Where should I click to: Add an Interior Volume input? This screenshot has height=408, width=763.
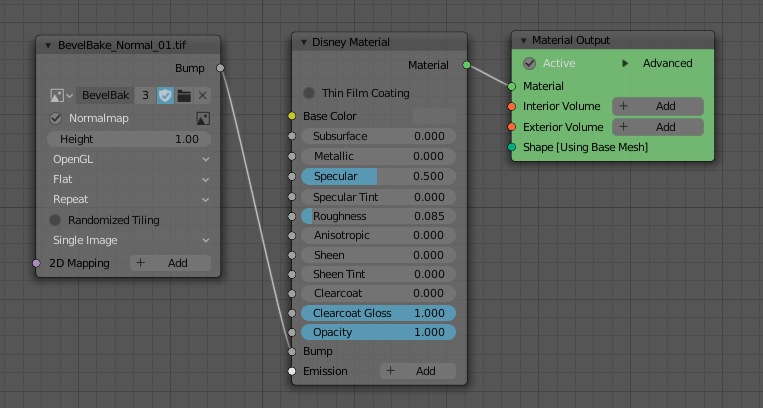657,106
